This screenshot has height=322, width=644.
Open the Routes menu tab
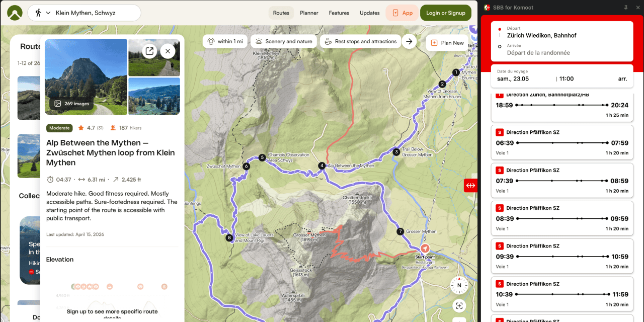281,13
